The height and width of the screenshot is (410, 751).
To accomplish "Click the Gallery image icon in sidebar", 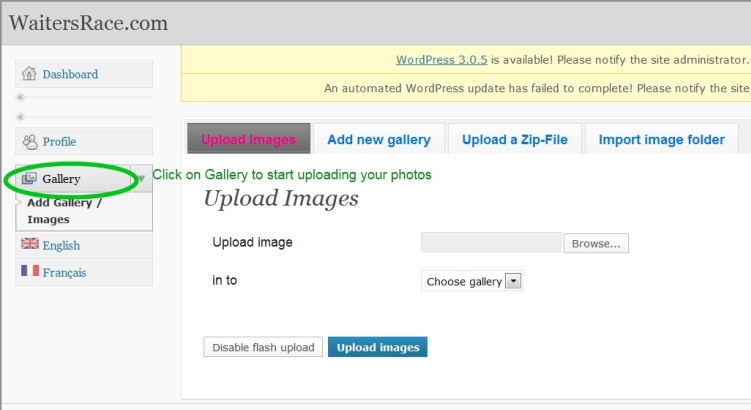I will click(29, 179).
